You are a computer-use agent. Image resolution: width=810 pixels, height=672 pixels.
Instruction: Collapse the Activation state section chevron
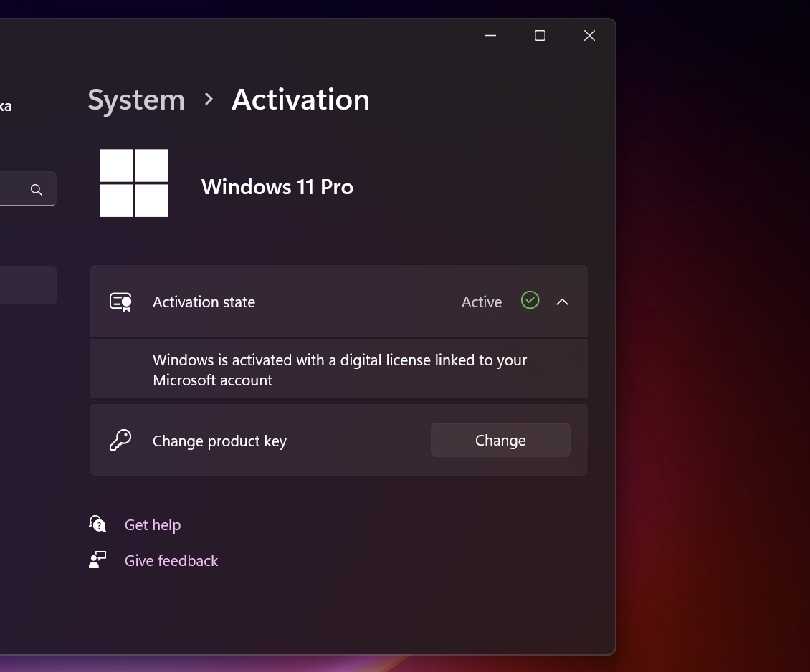tap(563, 302)
